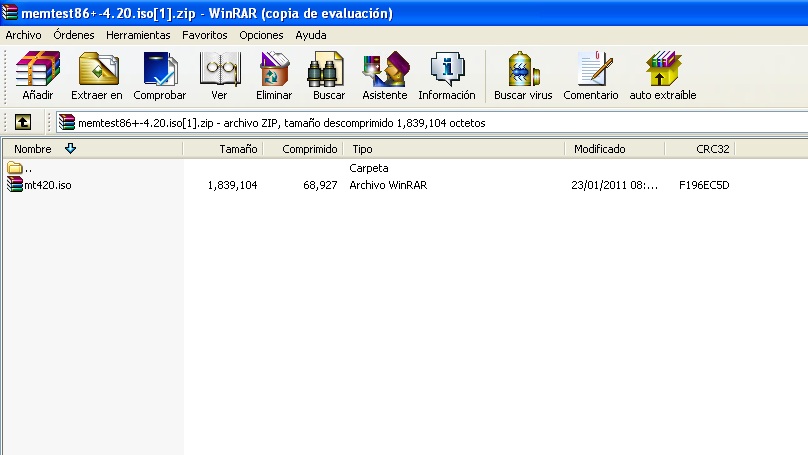Open the Órdenes menu
Viewport: 808px width, 455px height.
coord(74,35)
